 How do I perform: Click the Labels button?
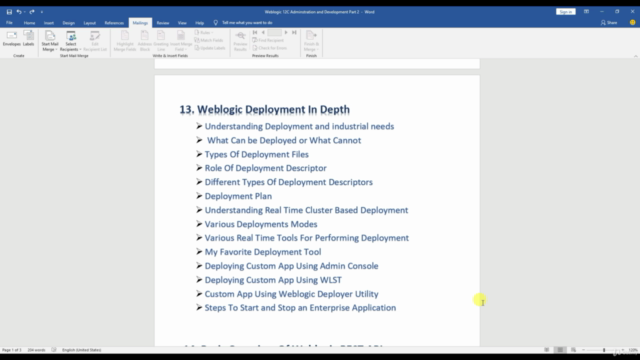29,38
